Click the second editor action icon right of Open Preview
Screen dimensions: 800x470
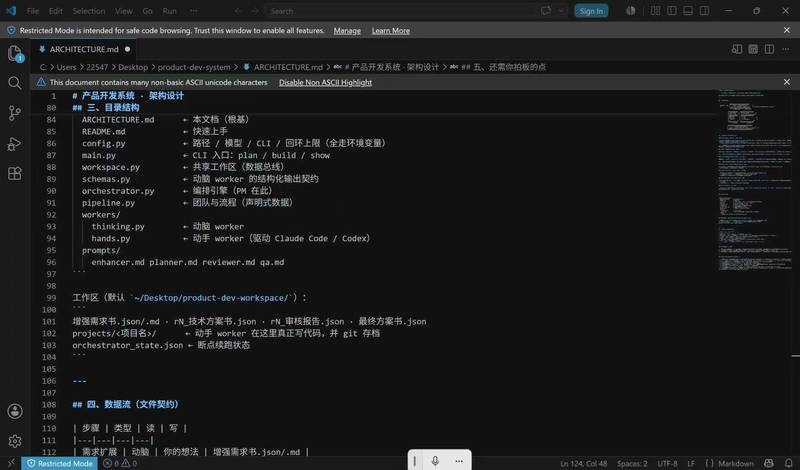tap(753, 49)
